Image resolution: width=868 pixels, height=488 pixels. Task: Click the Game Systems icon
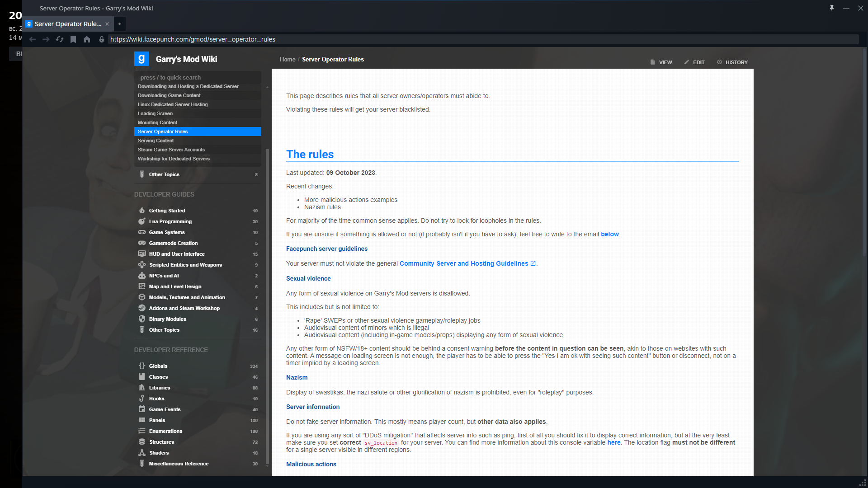[x=142, y=232]
